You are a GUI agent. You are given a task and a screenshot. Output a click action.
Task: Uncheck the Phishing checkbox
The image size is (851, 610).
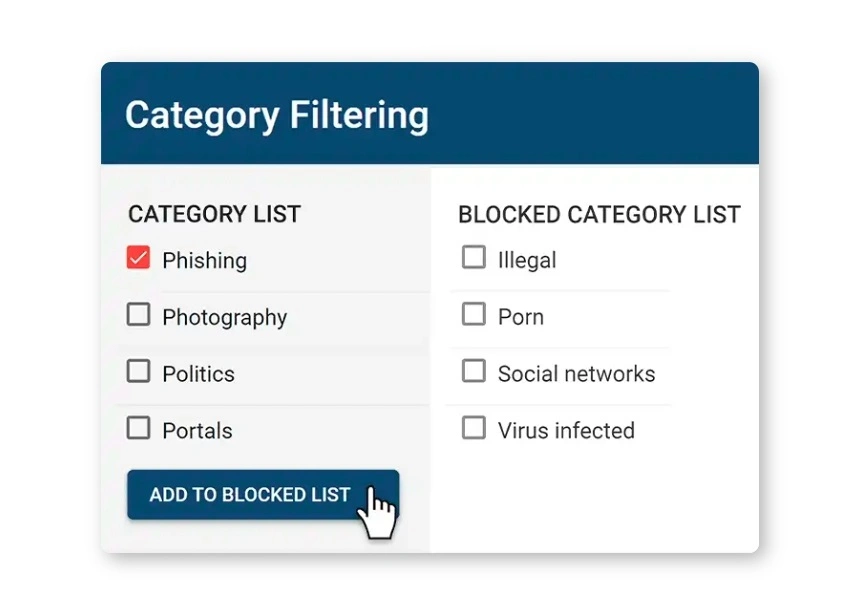138,258
